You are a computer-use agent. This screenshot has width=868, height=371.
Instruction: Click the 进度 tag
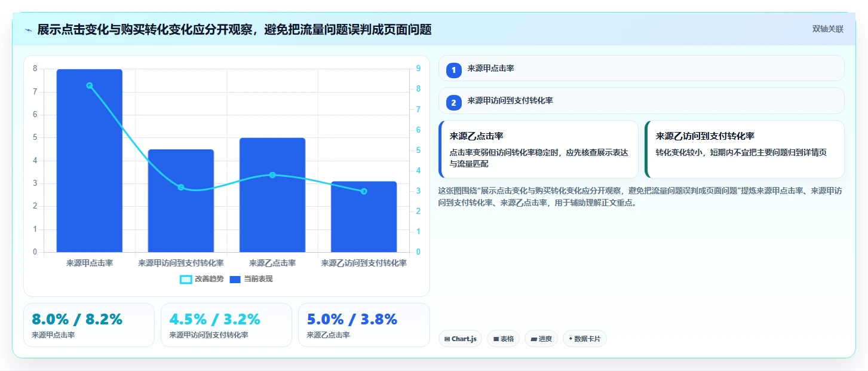tap(541, 339)
